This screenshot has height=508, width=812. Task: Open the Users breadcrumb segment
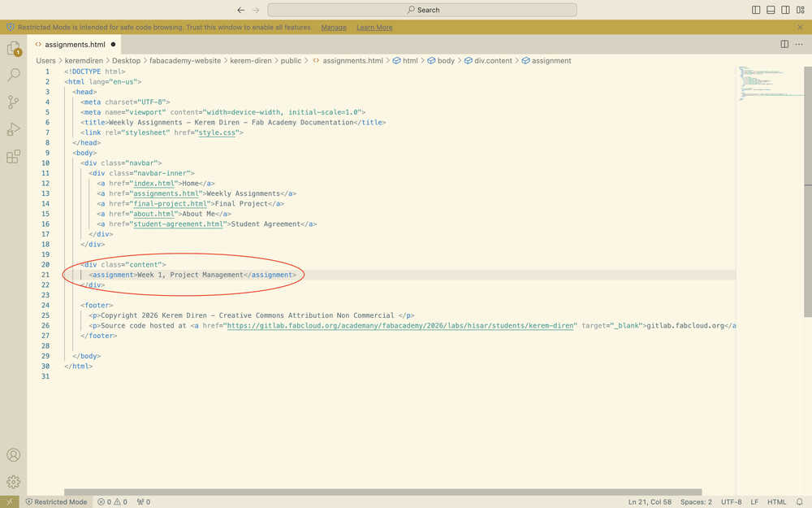click(x=45, y=61)
